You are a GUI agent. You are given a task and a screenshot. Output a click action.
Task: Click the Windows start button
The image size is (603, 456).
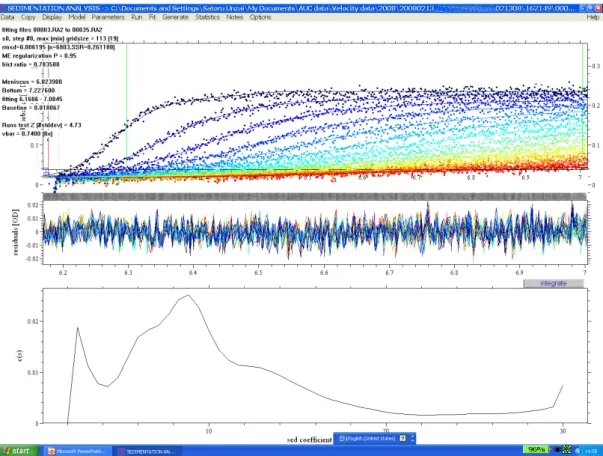click(19, 451)
